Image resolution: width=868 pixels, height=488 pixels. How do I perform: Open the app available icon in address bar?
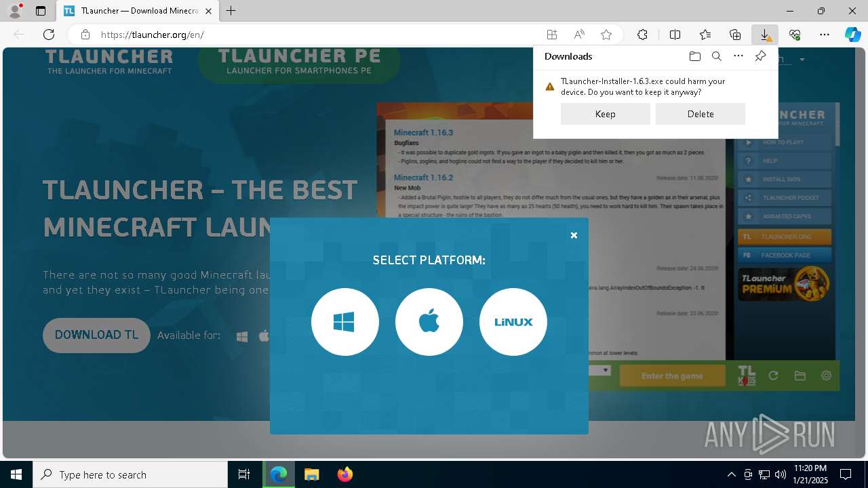tap(552, 35)
